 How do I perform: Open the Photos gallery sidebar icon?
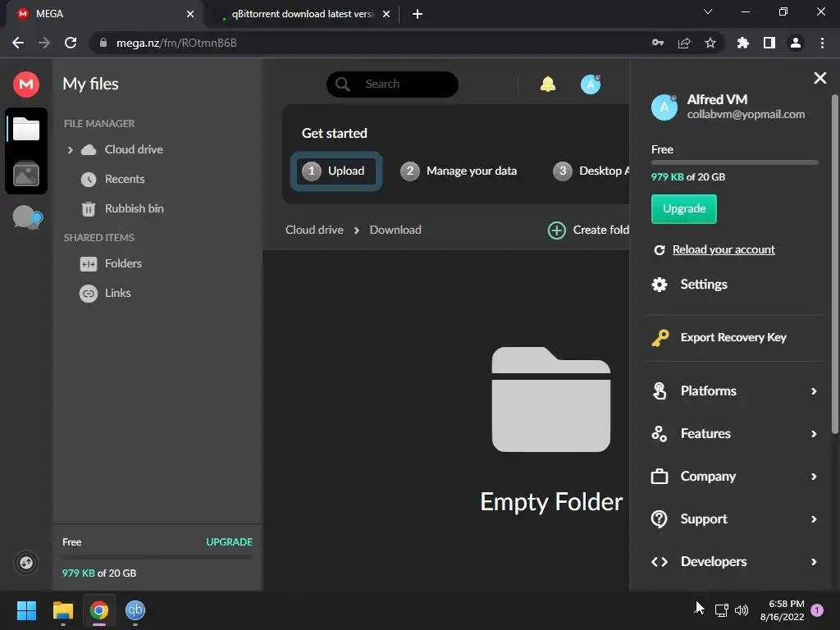[x=25, y=174]
